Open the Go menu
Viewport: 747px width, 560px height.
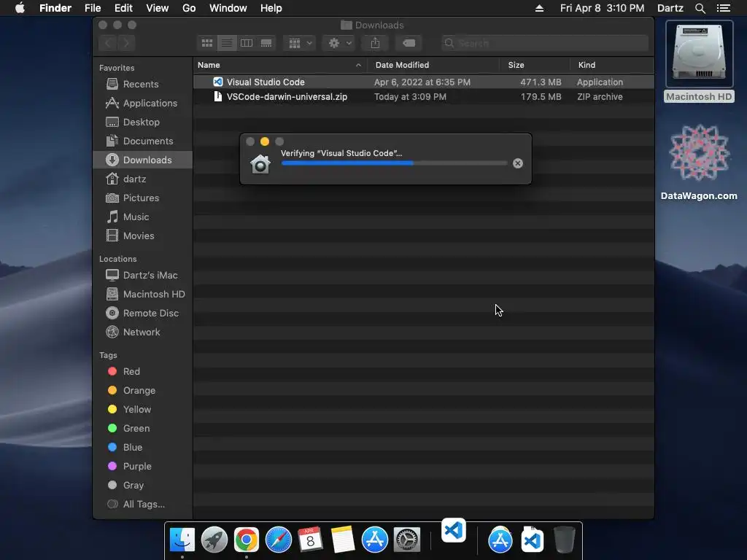point(189,8)
